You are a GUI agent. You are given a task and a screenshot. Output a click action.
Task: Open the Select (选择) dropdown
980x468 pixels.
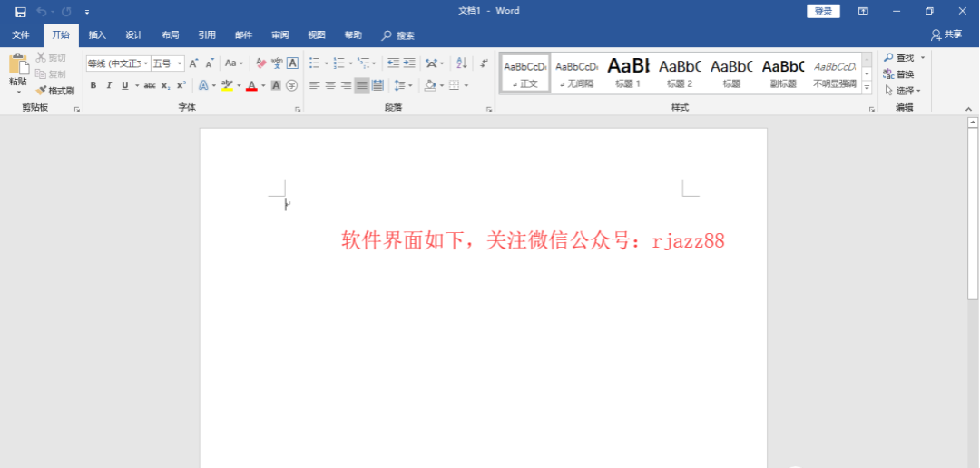(x=903, y=91)
